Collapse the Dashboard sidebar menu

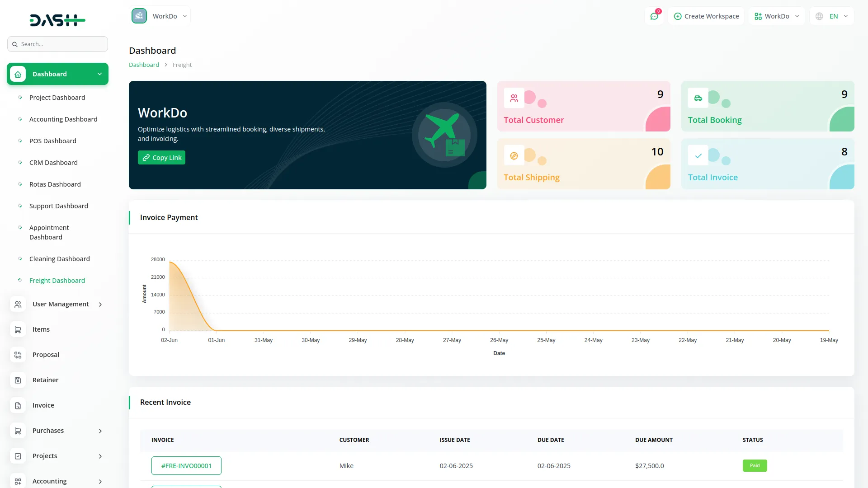(x=99, y=74)
